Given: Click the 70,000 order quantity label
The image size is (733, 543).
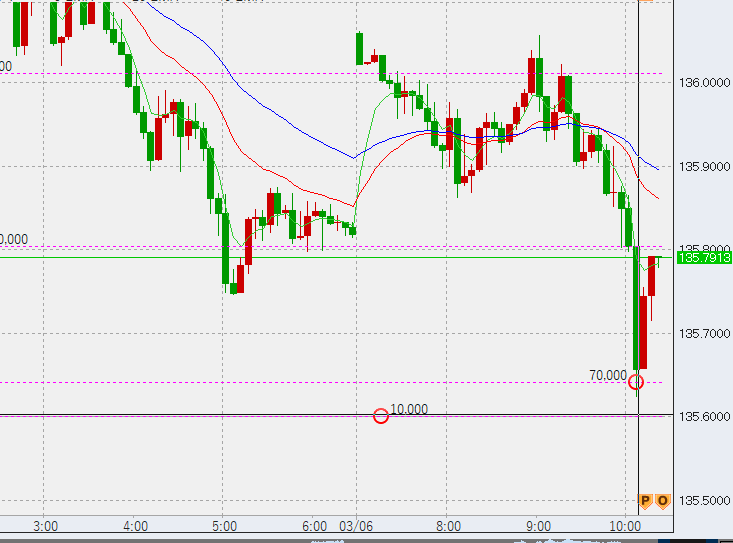Looking at the screenshot, I should click(x=607, y=375).
